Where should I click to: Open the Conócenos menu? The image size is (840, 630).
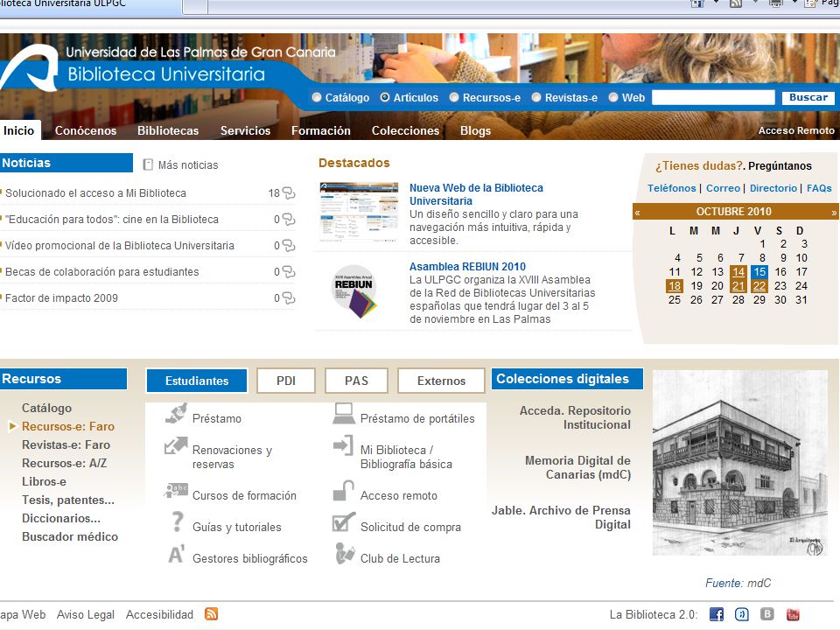pyautogui.click(x=86, y=130)
